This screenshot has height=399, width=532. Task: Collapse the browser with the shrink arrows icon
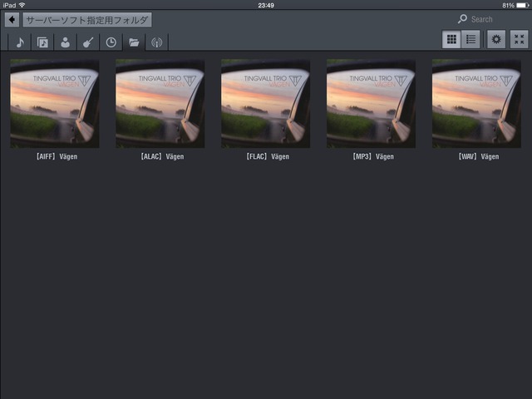pyautogui.click(x=520, y=39)
